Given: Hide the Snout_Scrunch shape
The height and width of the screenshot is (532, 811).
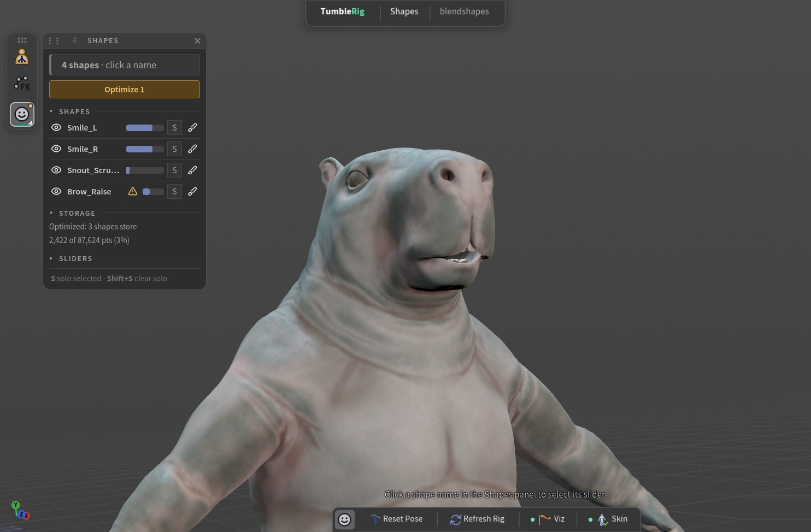Looking at the screenshot, I should pyautogui.click(x=56, y=170).
